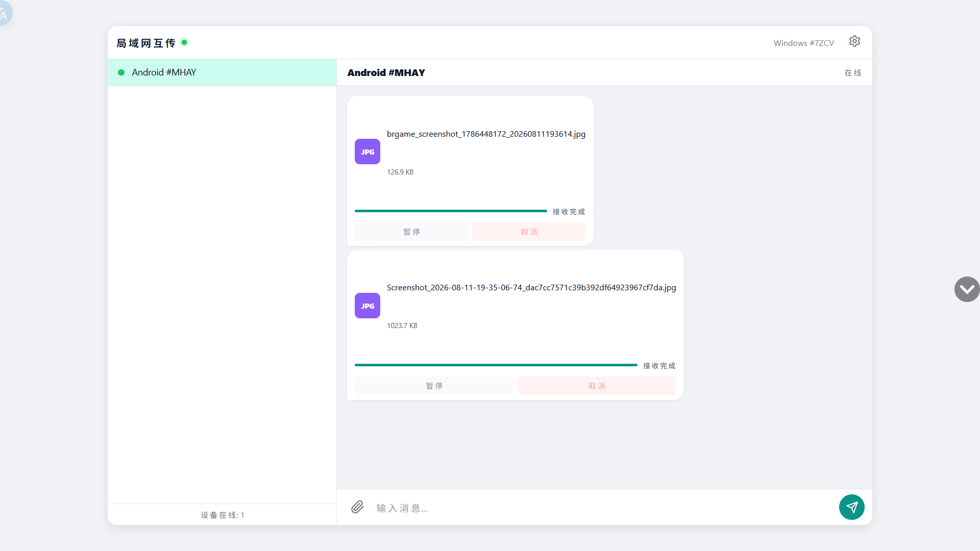
Task: Click progress bar of brgame_screenshot file
Action: click(451, 211)
